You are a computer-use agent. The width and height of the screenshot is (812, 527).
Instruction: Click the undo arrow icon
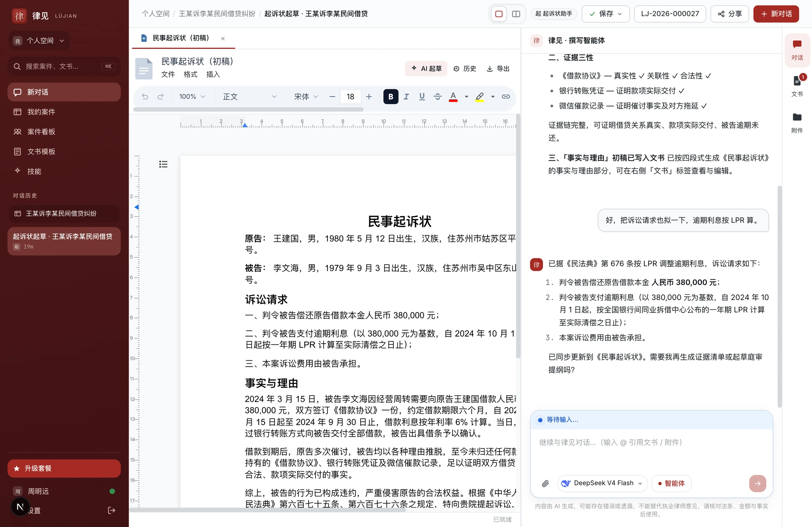[x=145, y=97]
